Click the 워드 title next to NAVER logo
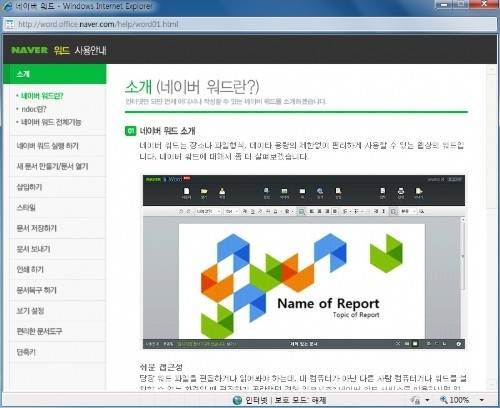This screenshot has height=408, width=500. coord(61,50)
